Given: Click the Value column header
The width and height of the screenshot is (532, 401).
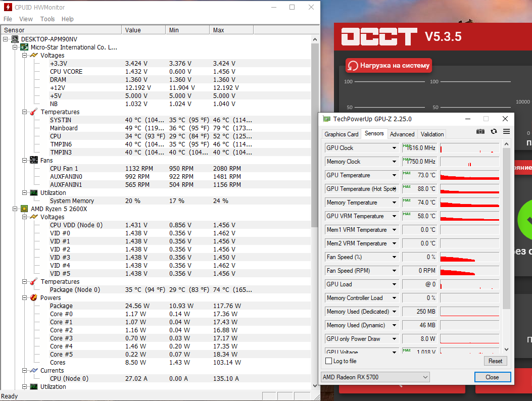Looking at the screenshot, I should point(143,30).
